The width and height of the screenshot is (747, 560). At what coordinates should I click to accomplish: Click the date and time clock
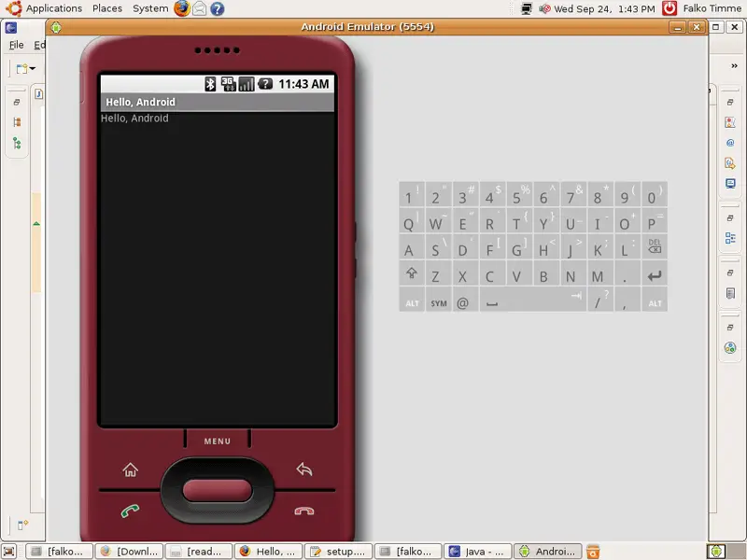[604, 8]
